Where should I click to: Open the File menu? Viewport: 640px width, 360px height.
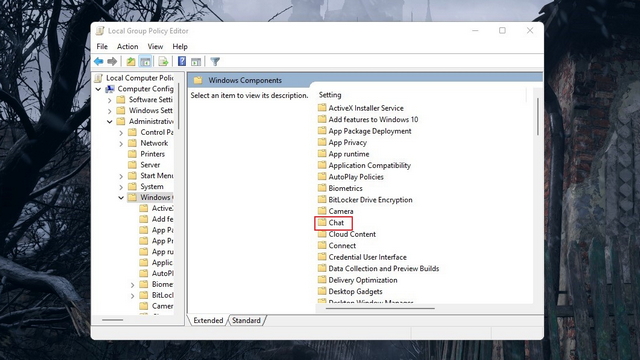point(102,47)
